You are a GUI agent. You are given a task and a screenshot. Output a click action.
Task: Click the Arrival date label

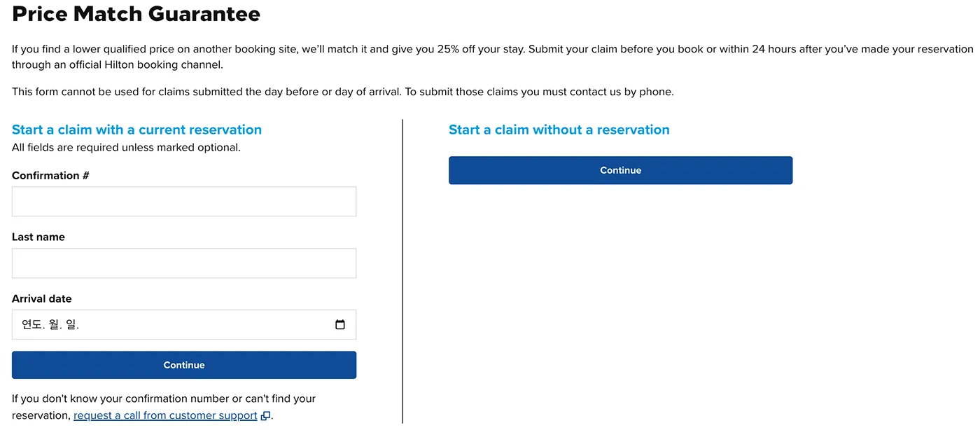pyautogui.click(x=42, y=299)
